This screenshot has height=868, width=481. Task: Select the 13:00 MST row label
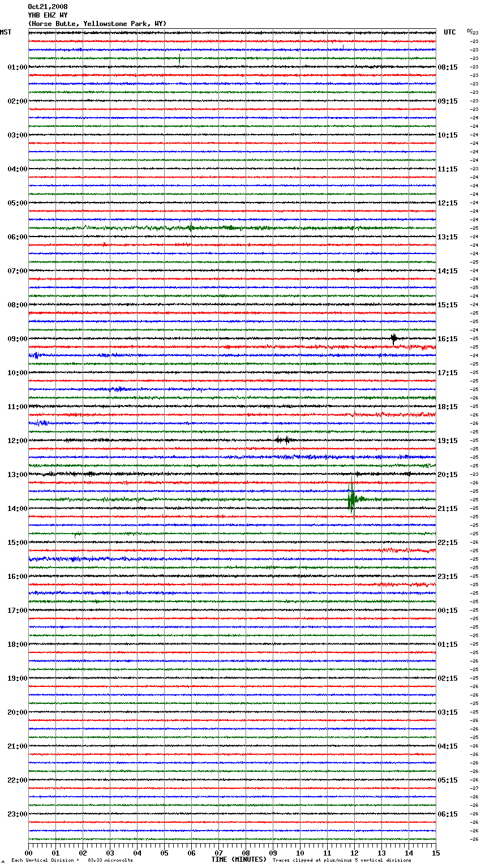pos(18,475)
